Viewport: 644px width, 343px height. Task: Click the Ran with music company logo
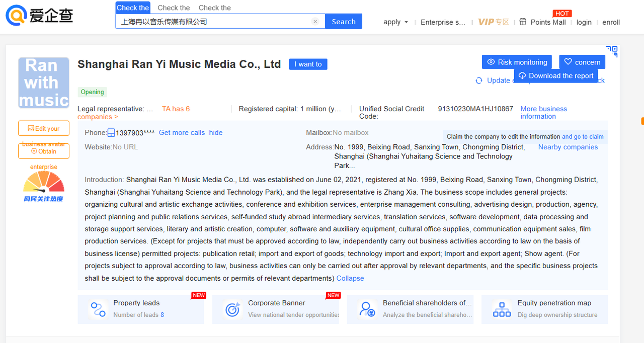[x=44, y=83]
